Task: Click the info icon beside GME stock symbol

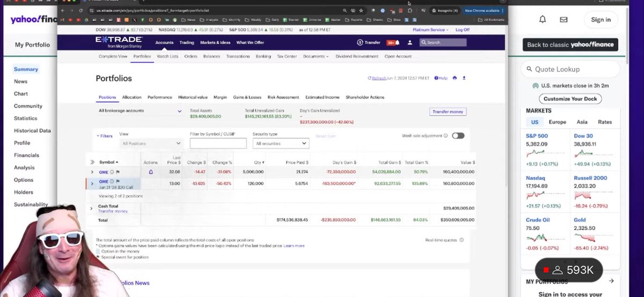Action: (112, 172)
